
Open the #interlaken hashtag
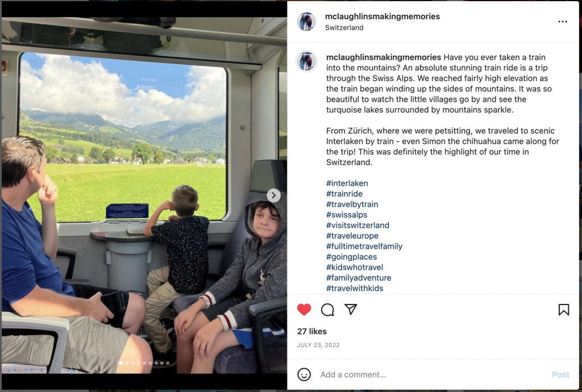point(347,183)
